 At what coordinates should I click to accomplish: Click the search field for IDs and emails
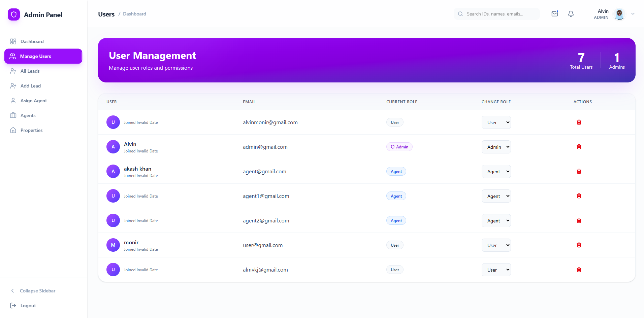point(496,14)
